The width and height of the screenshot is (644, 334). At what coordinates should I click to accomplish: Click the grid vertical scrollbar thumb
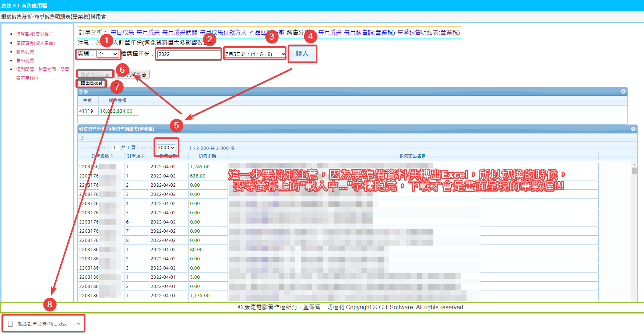tap(634, 170)
